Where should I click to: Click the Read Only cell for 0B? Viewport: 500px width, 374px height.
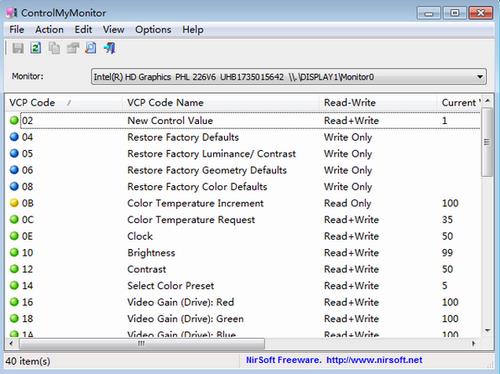347,203
